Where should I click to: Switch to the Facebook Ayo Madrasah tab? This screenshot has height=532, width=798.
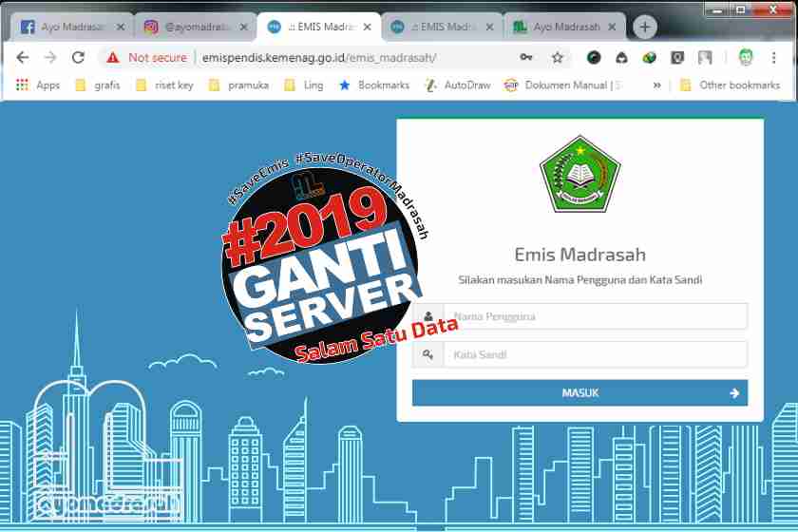click(x=71, y=27)
